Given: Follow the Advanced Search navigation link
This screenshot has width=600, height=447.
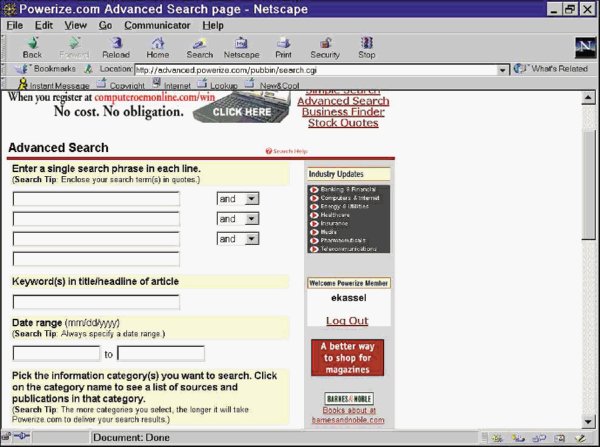Looking at the screenshot, I should click(343, 101).
